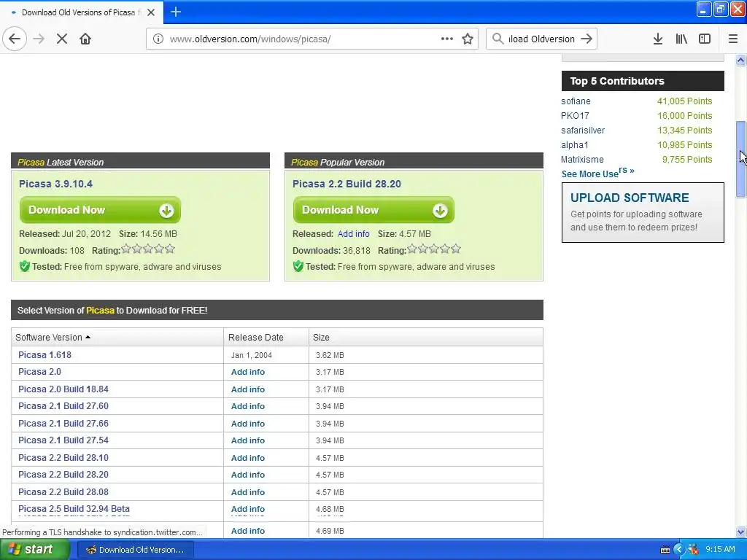Image resolution: width=747 pixels, height=560 pixels.
Task: Download Picasa 3.9.10.4 with Download Now
Action: pyautogui.click(x=100, y=210)
